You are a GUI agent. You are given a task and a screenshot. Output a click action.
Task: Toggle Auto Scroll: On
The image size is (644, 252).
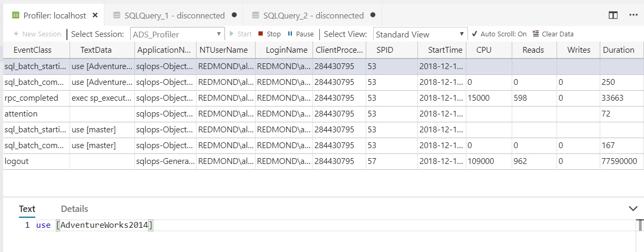pos(499,34)
